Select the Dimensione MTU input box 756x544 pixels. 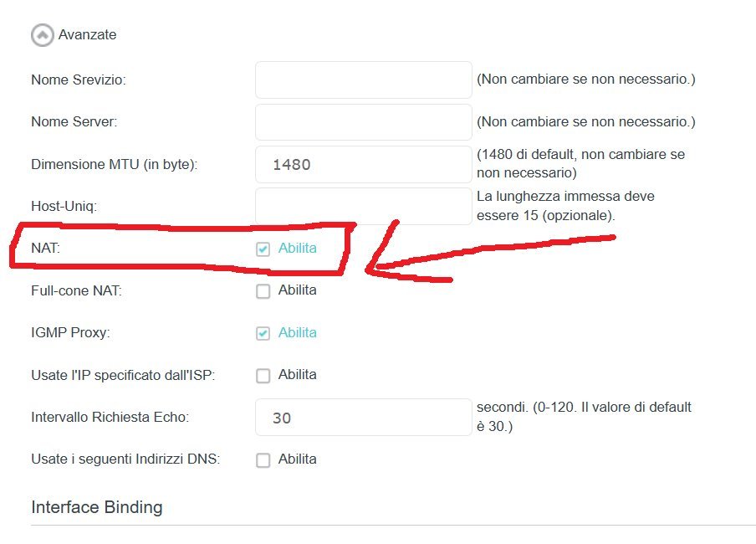click(x=364, y=164)
